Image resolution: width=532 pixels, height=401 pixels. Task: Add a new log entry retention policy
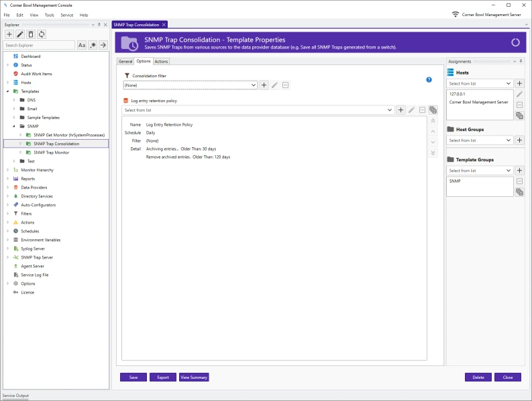click(401, 109)
